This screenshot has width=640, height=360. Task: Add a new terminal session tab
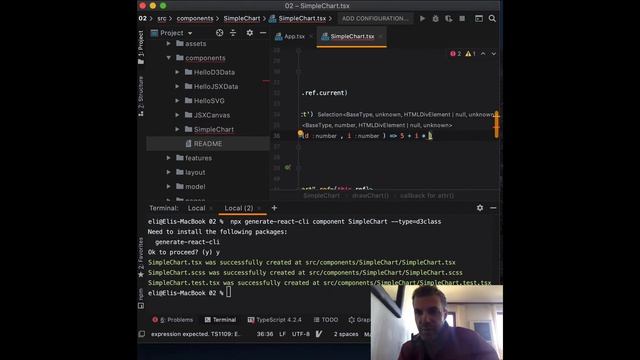coord(274,208)
